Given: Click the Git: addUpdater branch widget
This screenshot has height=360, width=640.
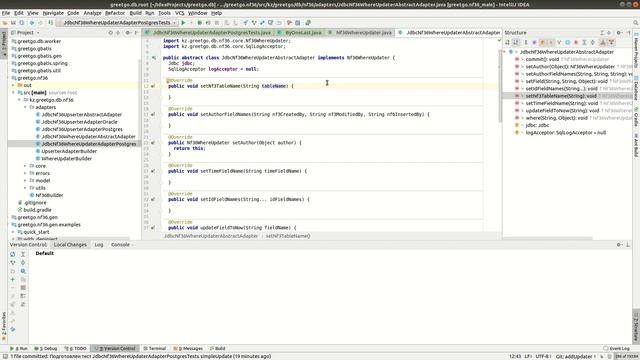Looking at the screenshot, I should pyautogui.click(x=576, y=357).
